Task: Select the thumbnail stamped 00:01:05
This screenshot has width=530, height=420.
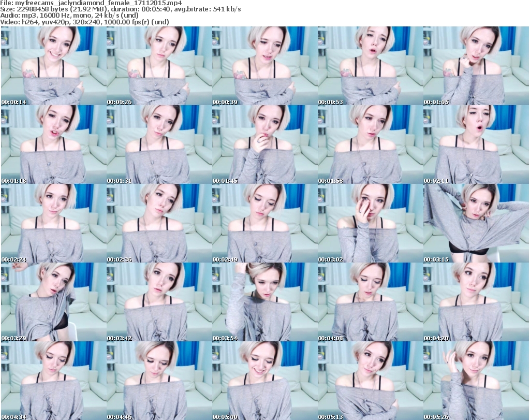Action: 476,66
